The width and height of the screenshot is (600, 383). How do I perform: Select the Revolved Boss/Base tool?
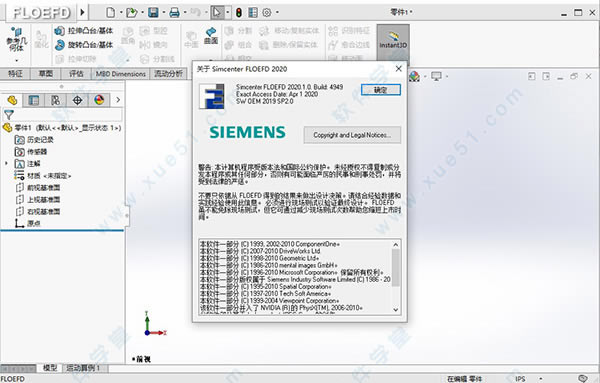tap(84, 45)
